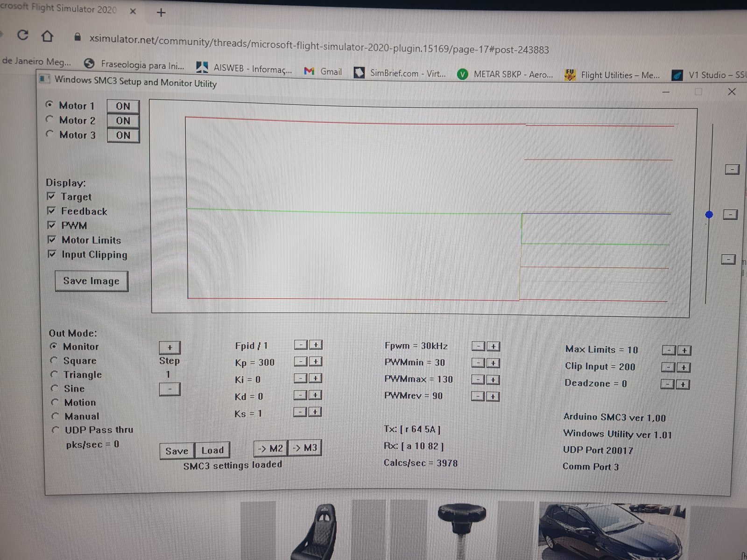This screenshot has height=560, width=747.
Task: Increase the PWMmax value
Action: (x=493, y=380)
